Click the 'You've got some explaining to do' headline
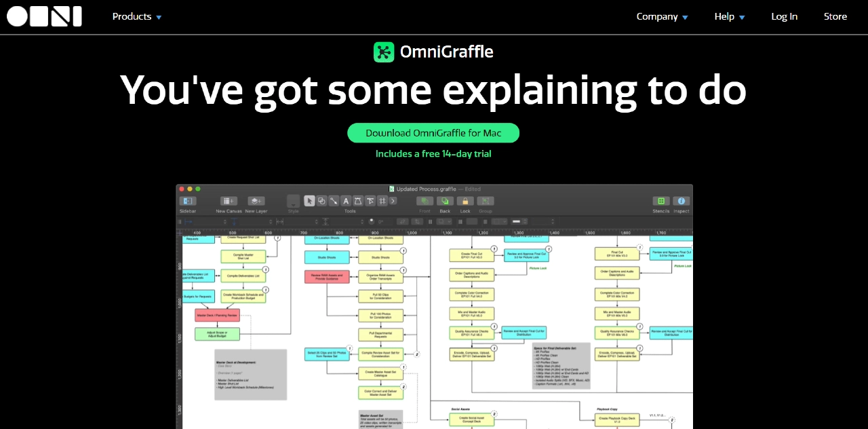The width and height of the screenshot is (868, 429). pyautogui.click(x=433, y=90)
